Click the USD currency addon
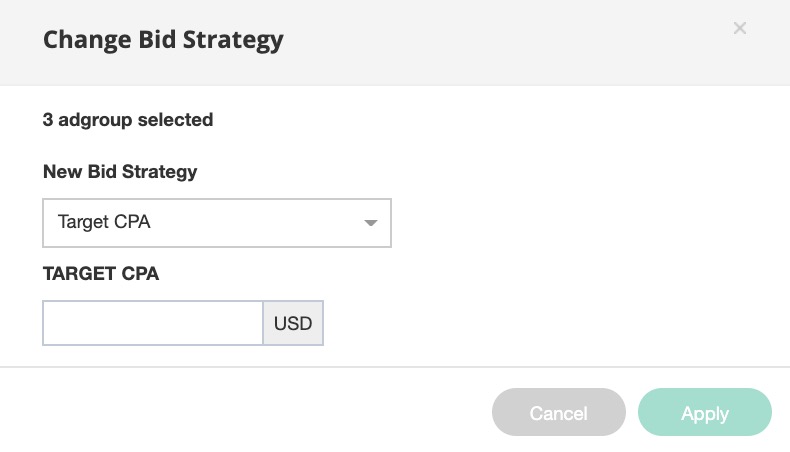This screenshot has width=790, height=452. point(293,324)
